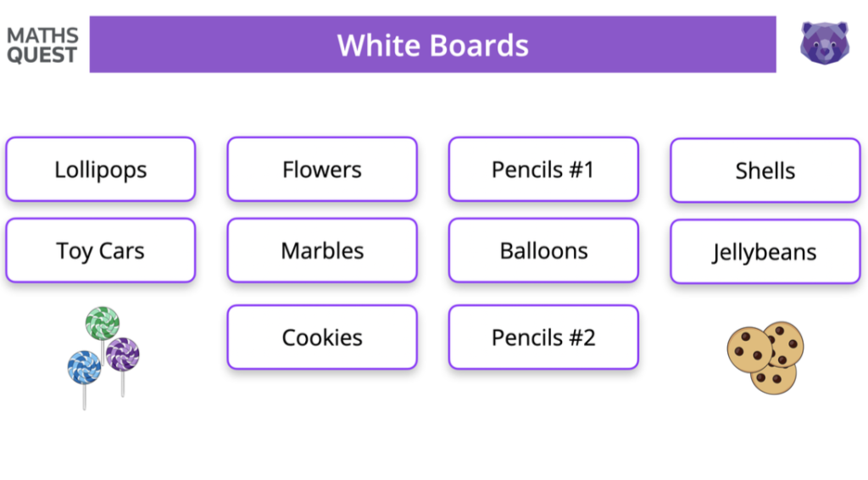Click the top cookie in the pile
This screenshot has height=480, width=868.
tap(784, 342)
